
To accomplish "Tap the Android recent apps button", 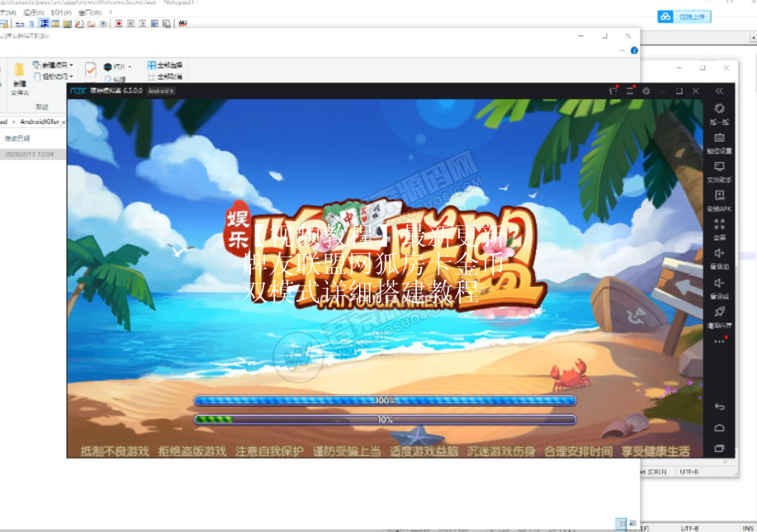I will coord(719,449).
